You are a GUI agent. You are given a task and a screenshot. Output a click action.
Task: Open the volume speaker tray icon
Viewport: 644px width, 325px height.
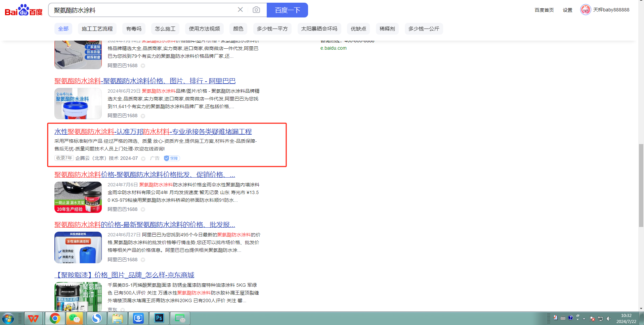click(608, 319)
